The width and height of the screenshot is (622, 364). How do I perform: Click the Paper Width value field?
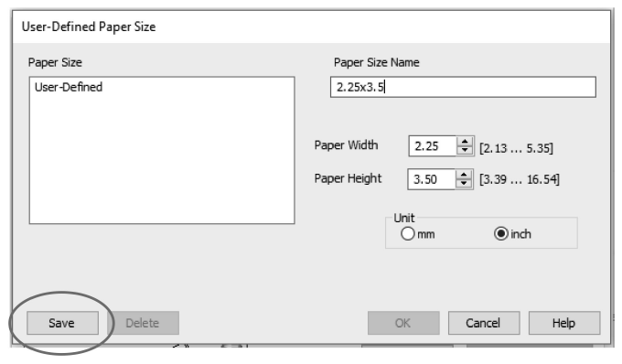(x=433, y=146)
